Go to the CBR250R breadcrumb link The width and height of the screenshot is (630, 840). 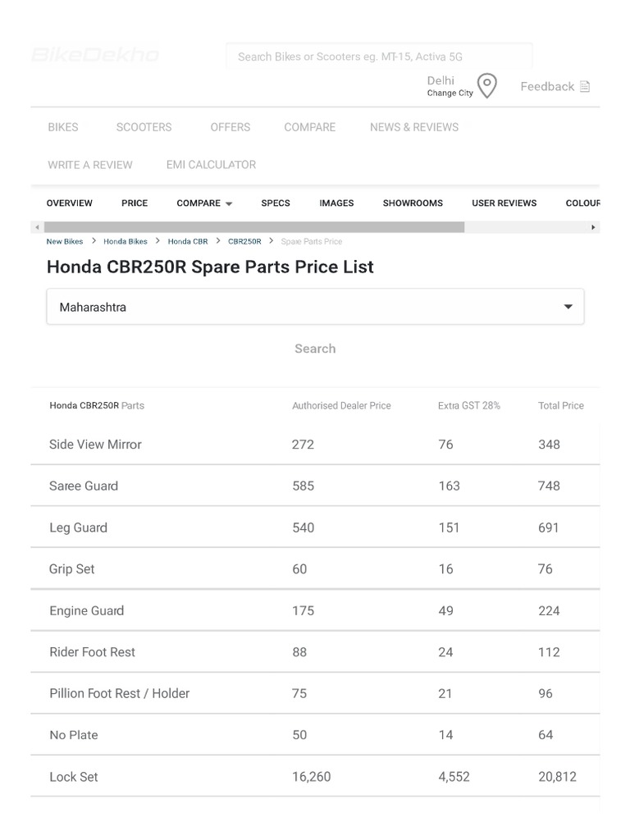244,242
